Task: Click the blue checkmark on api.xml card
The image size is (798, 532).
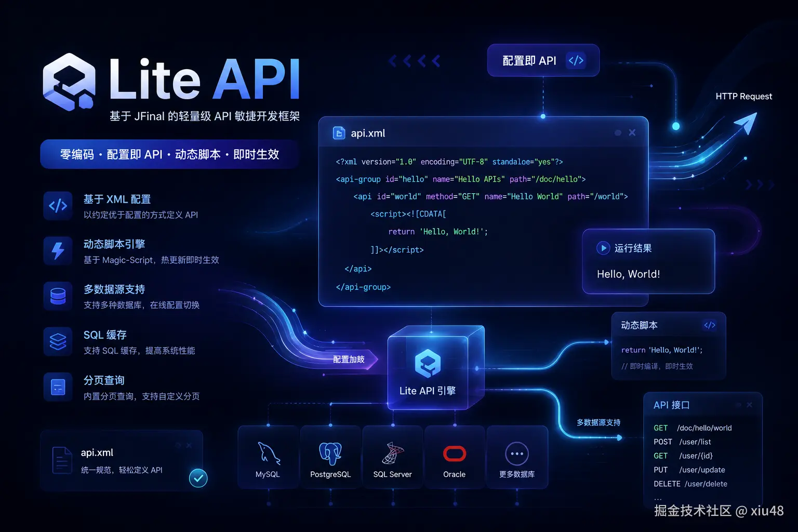Action: (x=198, y=478)
